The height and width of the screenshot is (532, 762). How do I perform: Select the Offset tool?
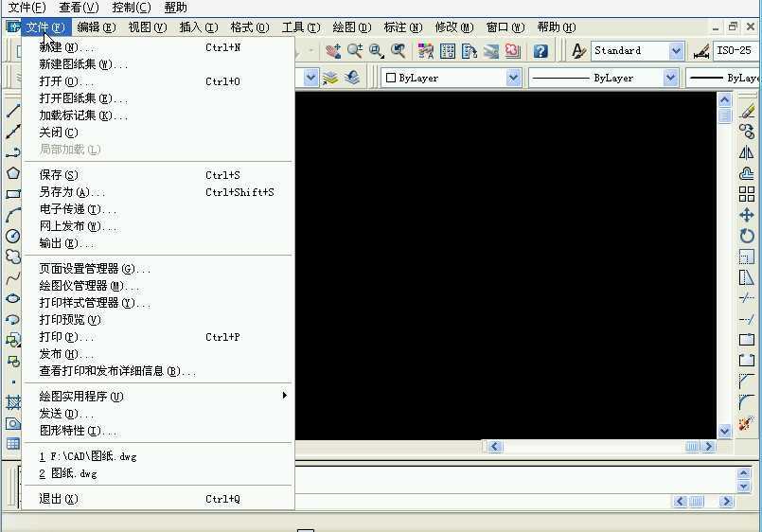coord(747,173)
